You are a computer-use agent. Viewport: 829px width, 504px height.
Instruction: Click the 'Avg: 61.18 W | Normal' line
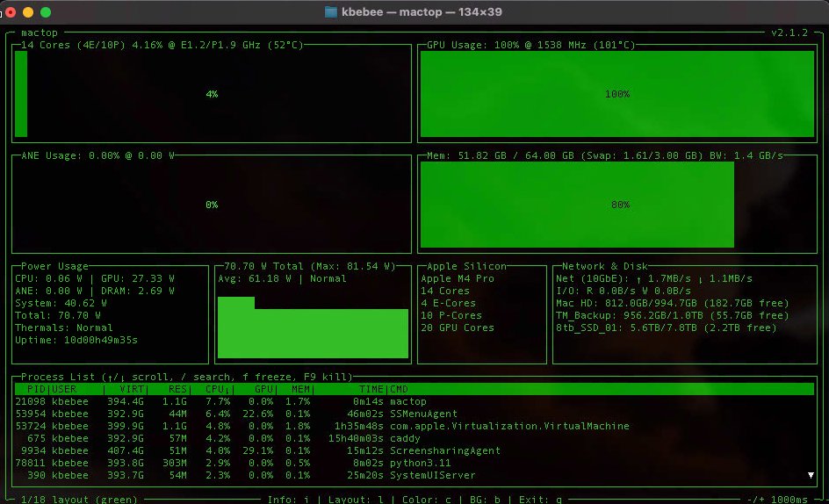(x=282, y=278)
